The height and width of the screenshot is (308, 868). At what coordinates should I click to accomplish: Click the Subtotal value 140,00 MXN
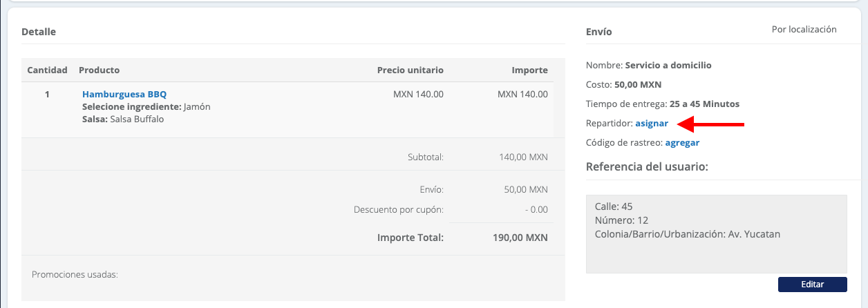(x=523, y=157)
